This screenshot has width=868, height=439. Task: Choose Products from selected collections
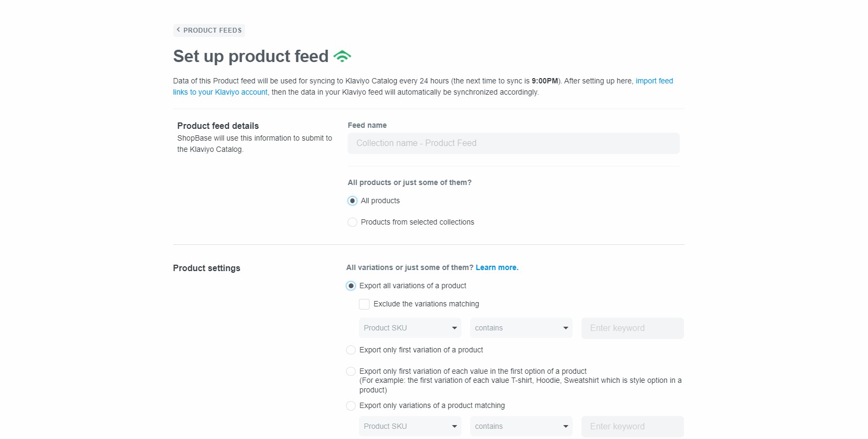352,222
